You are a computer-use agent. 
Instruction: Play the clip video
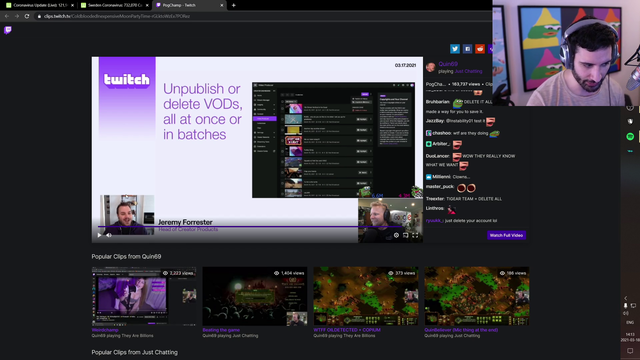(x=99, y=235)
